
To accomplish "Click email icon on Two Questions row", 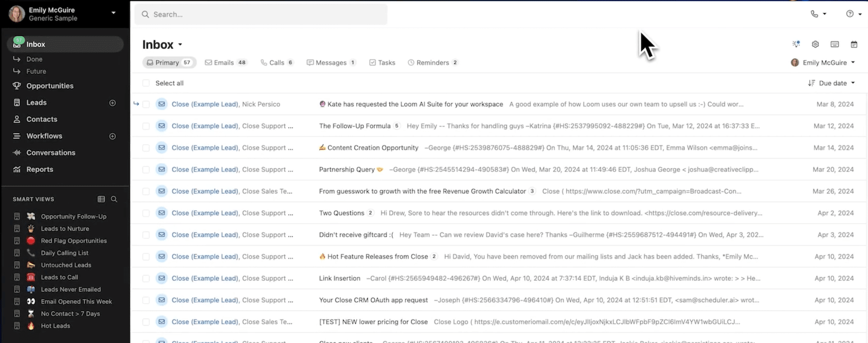I will coord(161,213).
